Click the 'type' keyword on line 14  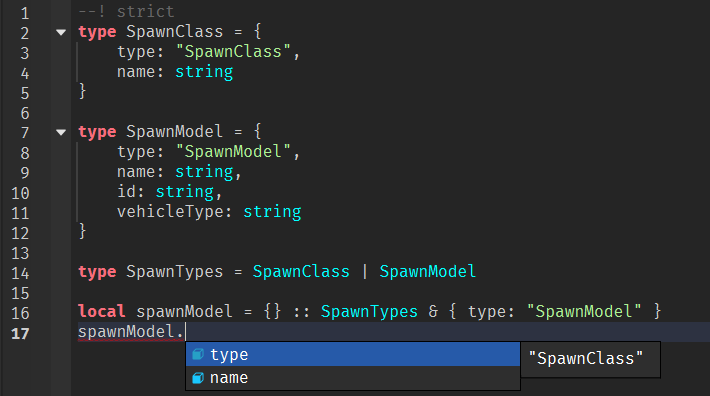[97, 272]
